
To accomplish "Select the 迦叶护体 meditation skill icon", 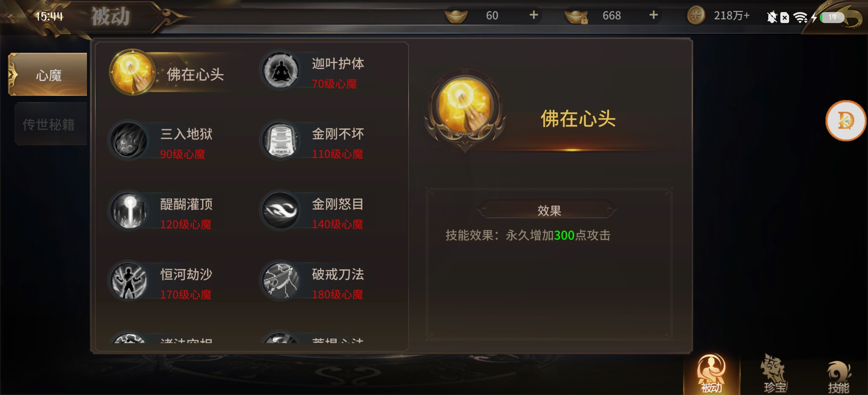I will [x=280, y=70].
